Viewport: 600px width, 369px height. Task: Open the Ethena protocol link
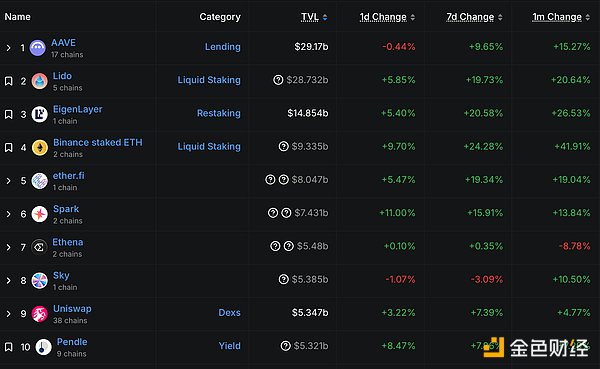68,242
